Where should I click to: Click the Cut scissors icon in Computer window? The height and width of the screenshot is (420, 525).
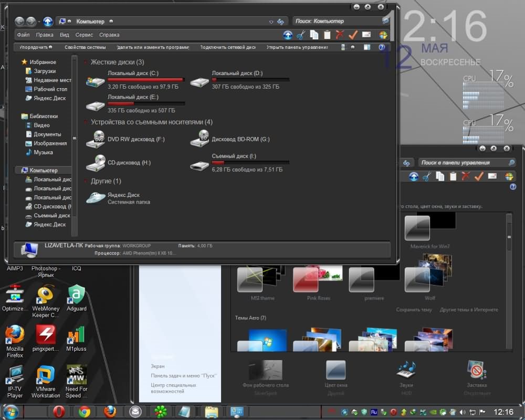point(301,35)
